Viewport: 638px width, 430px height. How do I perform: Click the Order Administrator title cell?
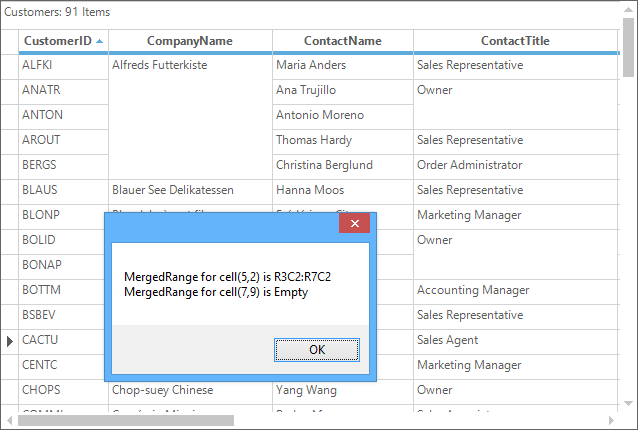514,165
